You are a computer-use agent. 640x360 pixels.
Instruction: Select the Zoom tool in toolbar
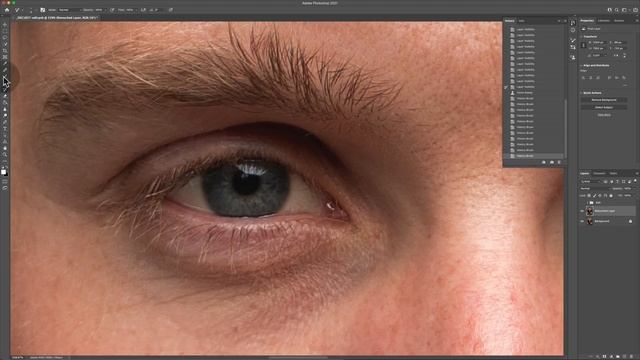coord(5,155)
